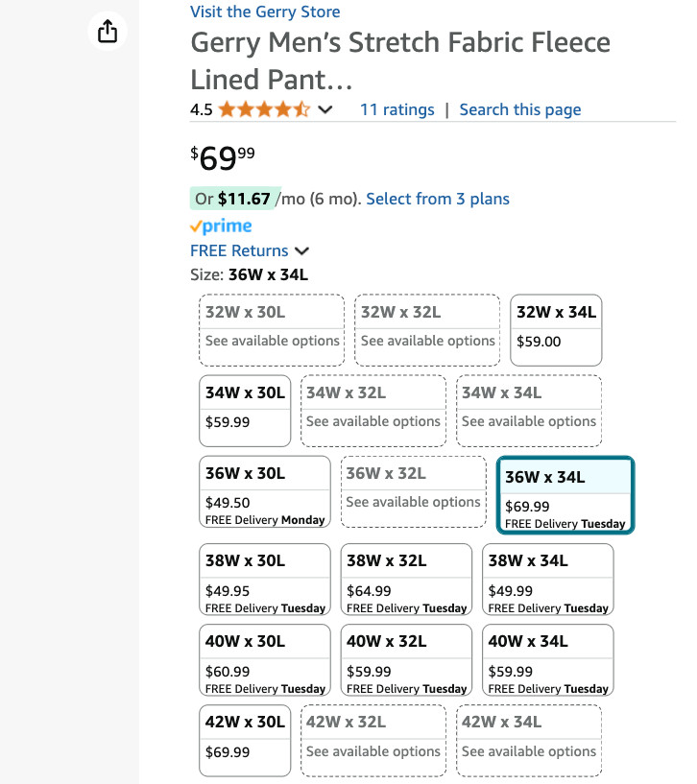Click unavailable size 36W x 32L

point(413,491)
